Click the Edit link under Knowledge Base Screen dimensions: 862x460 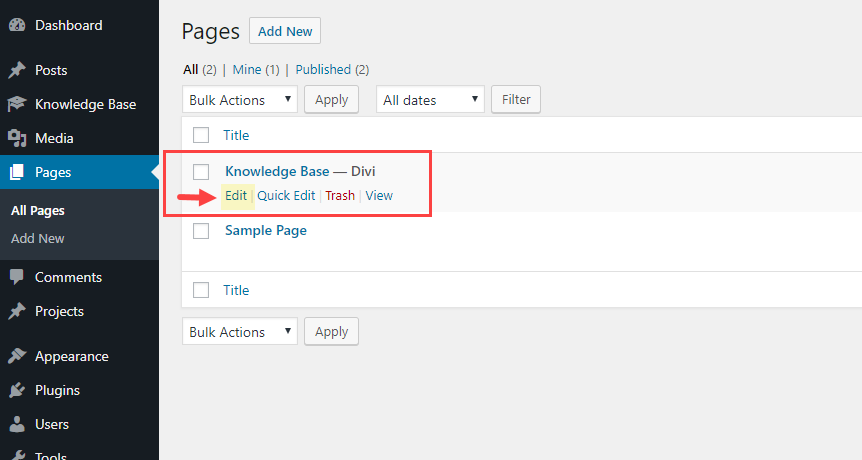[236, 196]
